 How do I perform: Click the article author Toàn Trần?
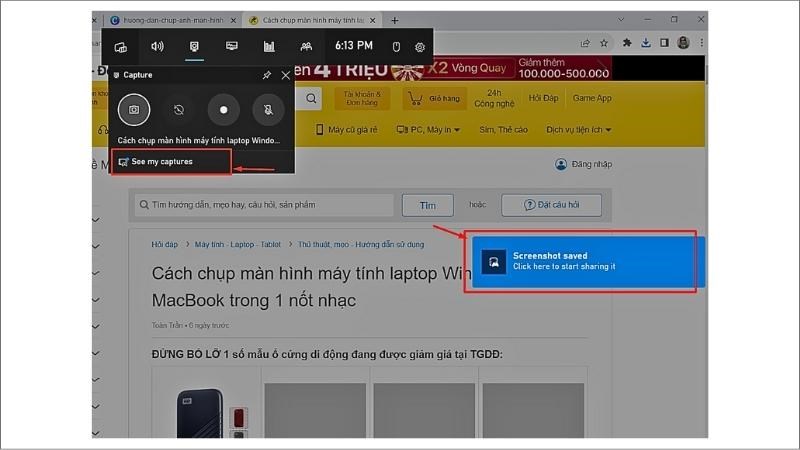point(167,325)
